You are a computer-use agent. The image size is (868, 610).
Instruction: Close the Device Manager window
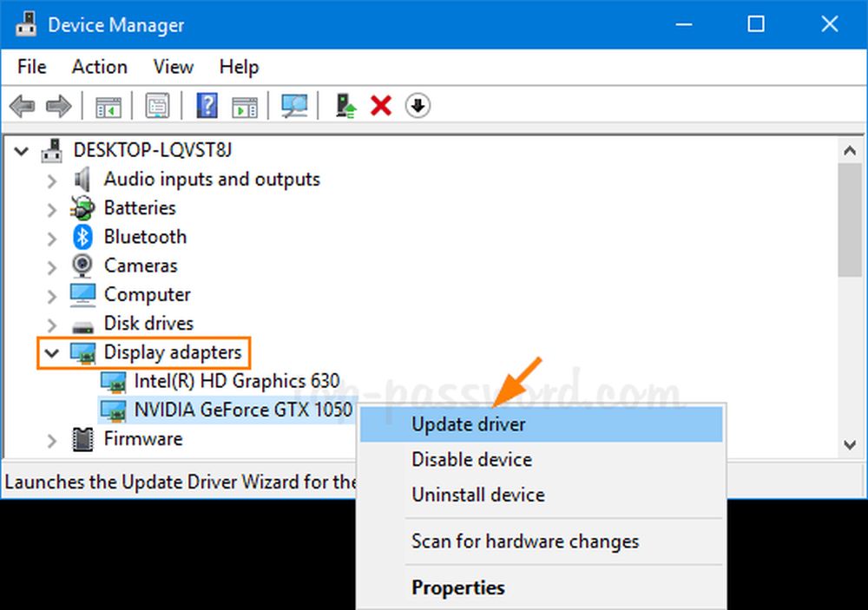coord(829,24)
